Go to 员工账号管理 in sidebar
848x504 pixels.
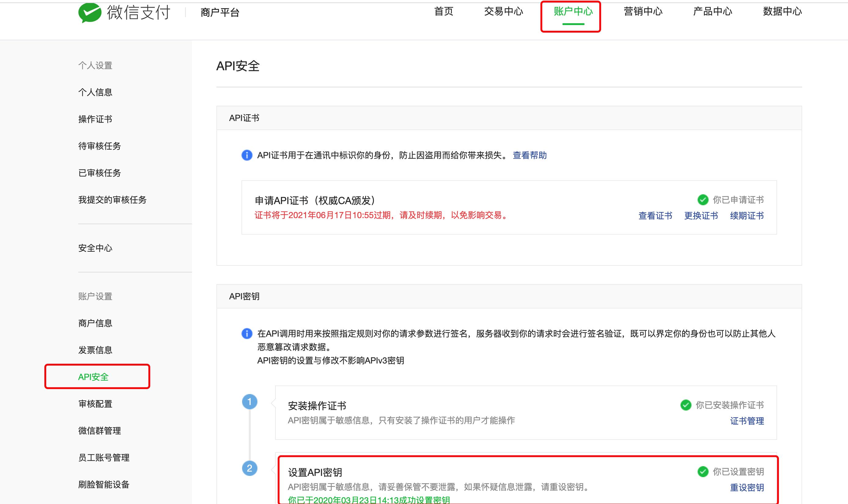104,457
